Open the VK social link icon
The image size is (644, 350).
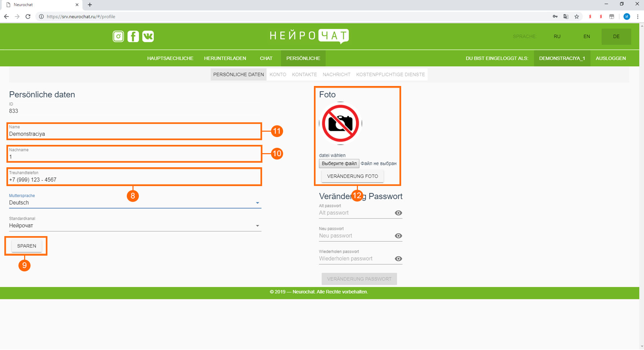click(148, 36)
